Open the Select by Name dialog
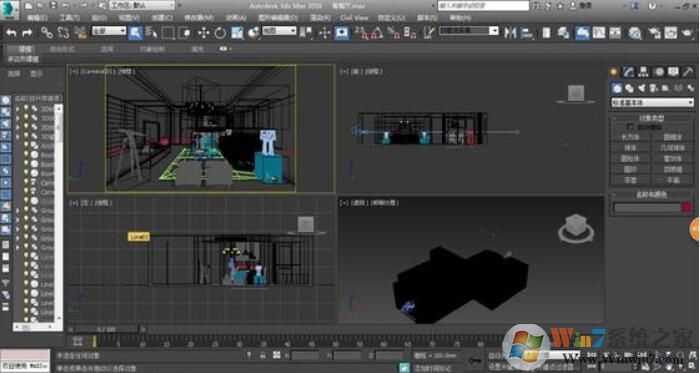This screenshot has height=373, width=700. [152, 32]
